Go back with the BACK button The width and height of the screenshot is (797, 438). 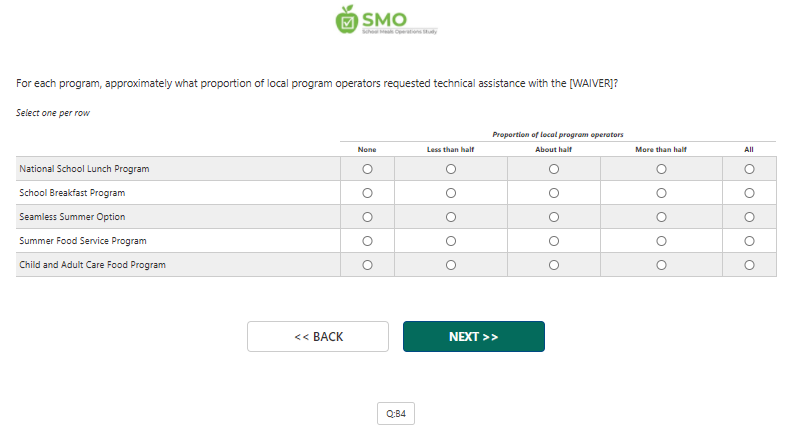pyautogui.click(x=318, y=337)
